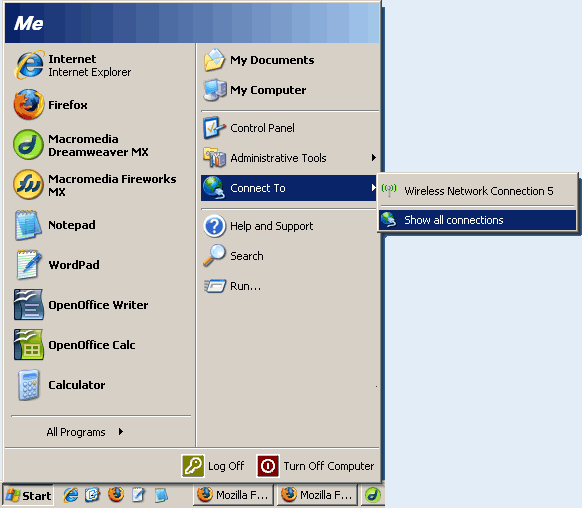
Task: Expand Administrative Tools submenu arrow
Action: (x=374, y=158)
